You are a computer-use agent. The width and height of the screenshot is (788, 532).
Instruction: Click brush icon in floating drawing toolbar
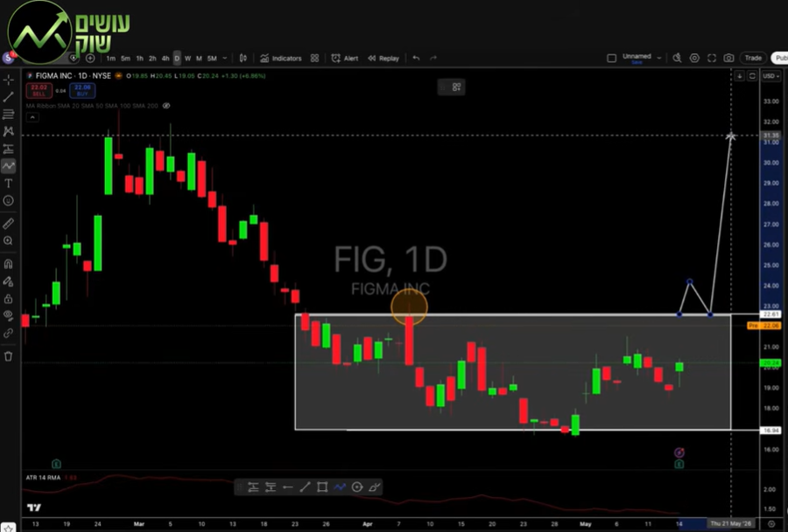point(375,487)
